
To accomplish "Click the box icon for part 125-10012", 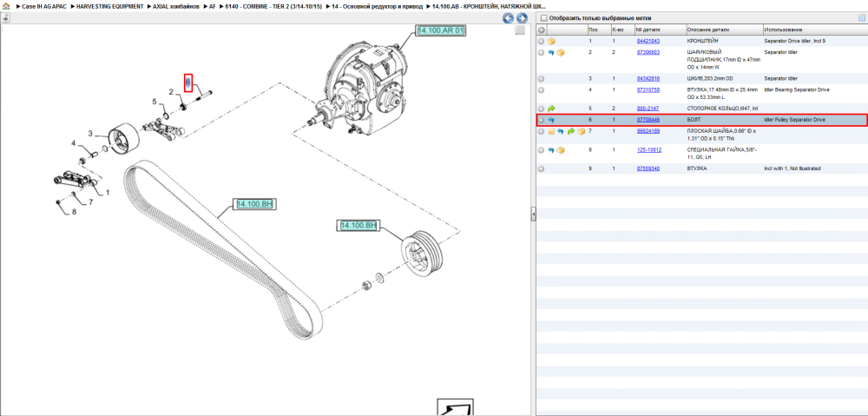I will click(x=561, y=149).
